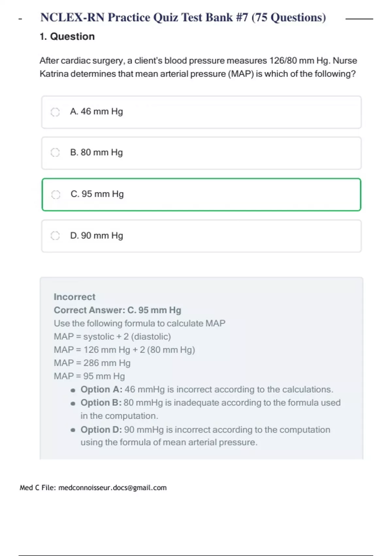
Task: Click the bold 'Option B:' rationale label
Action: point(101,403)
